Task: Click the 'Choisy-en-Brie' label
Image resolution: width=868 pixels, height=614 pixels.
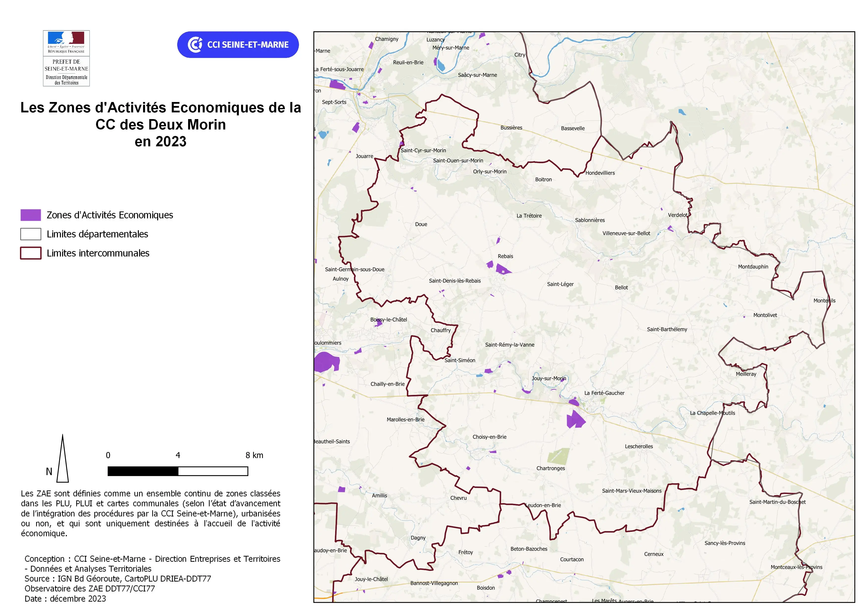Action: (489, 437)
